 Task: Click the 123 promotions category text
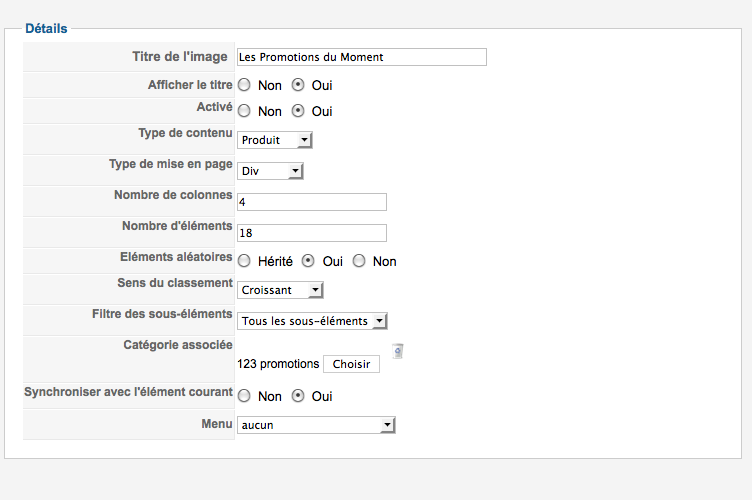(x=278, y=364)
